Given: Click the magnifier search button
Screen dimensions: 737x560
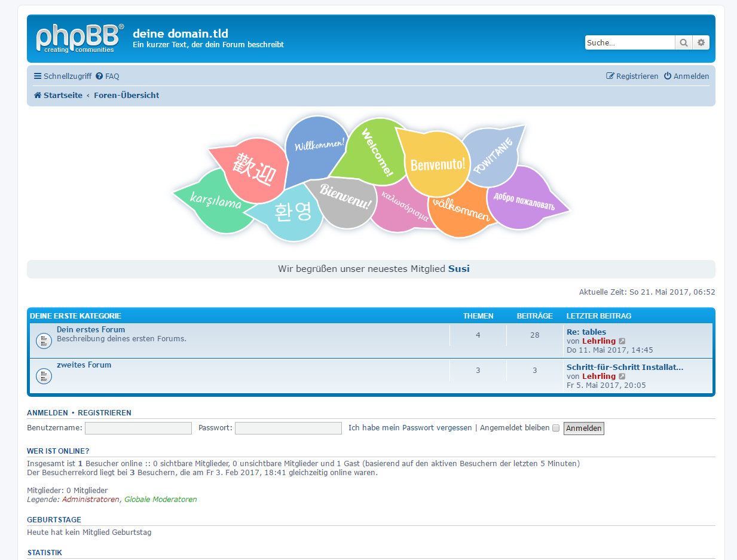Looking at the screenshot, I should [683, 42].
